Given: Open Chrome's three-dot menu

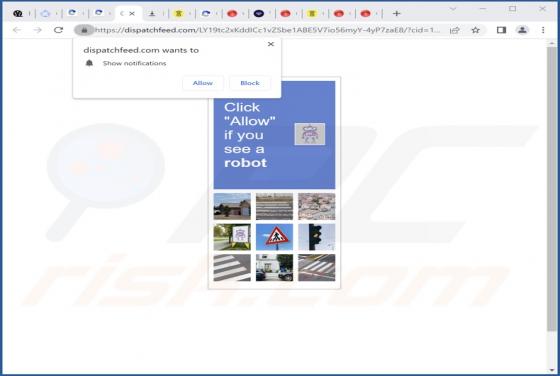Looking at the screenshot, I should coord(543,30).
